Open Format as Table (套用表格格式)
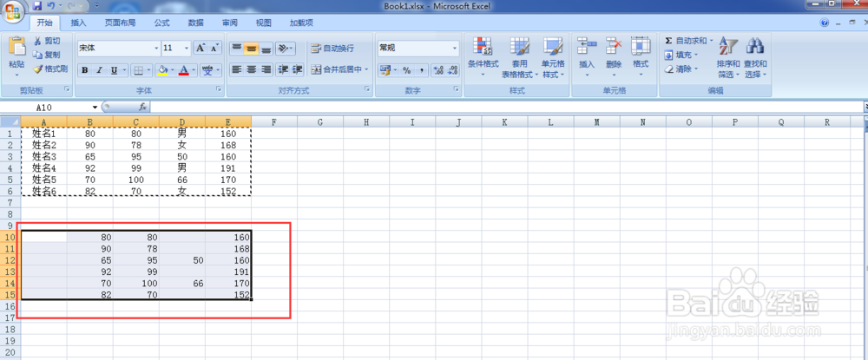This screenshot has width=868, height=360. [x=520, y=57]
